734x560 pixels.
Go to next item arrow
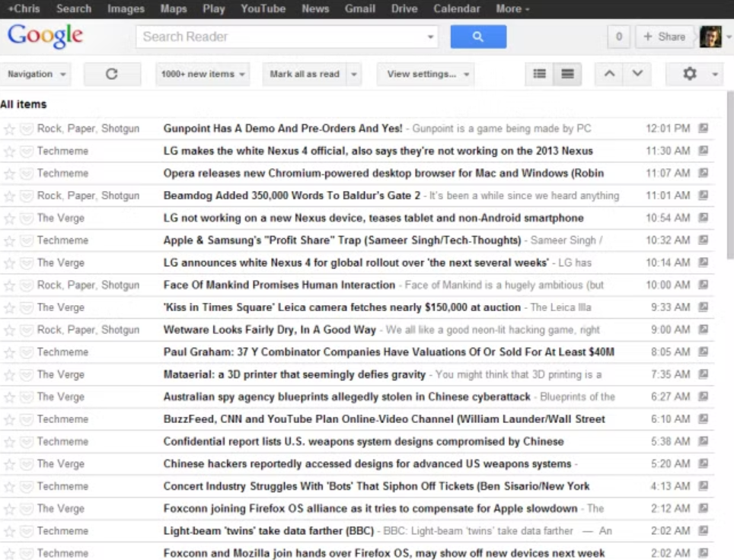click(x=637, y=74)
